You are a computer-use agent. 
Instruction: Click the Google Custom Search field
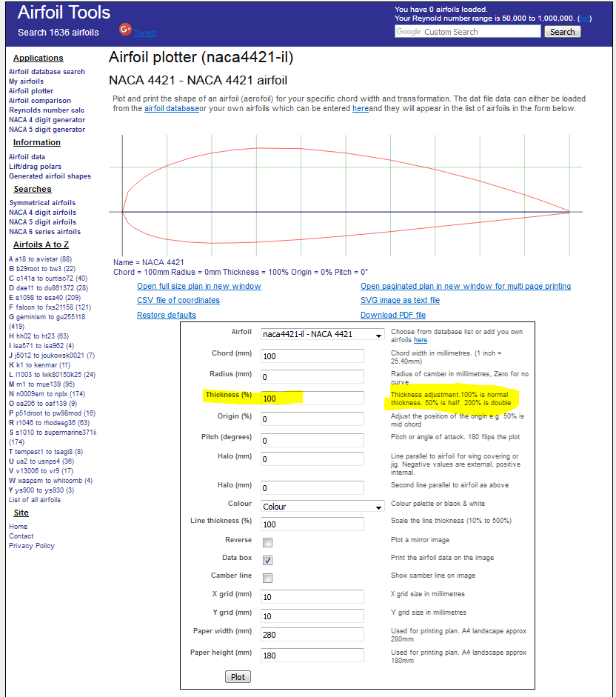tap(467, 32)
